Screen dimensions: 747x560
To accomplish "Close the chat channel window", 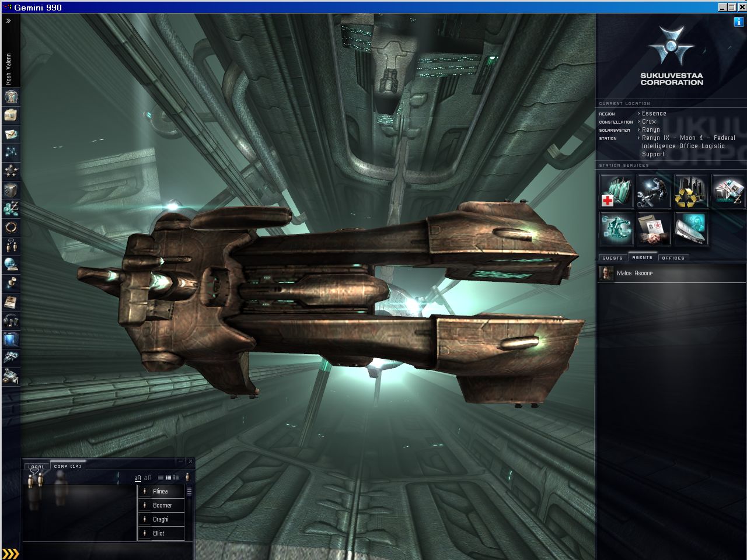I will 190,461.
